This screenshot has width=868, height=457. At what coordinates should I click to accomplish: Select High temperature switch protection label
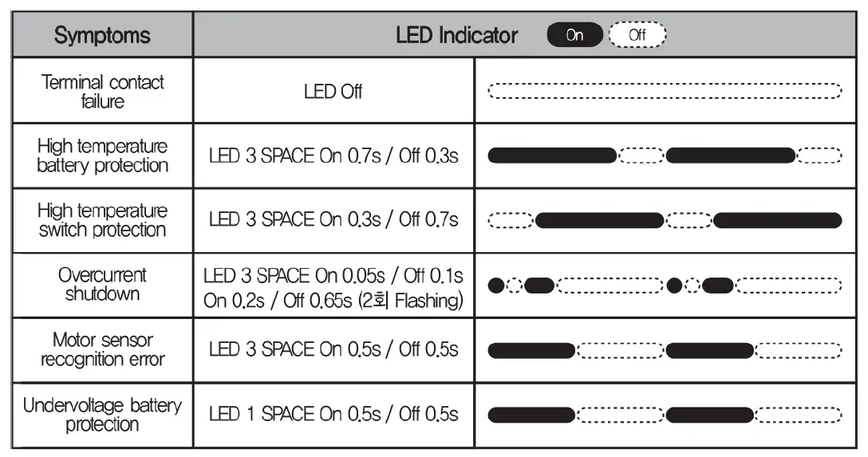click(x=102, y=221)
